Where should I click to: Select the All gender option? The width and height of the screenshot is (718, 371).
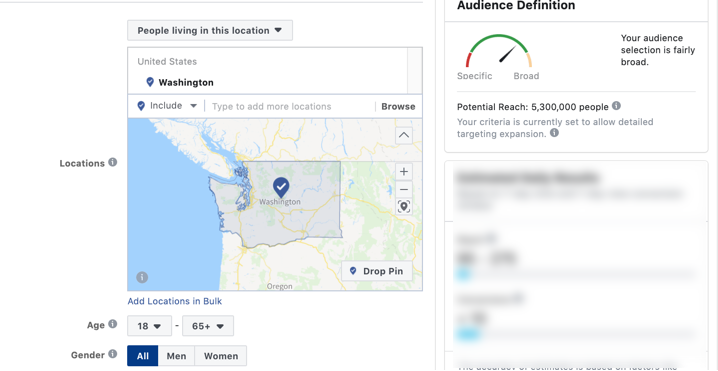[143, 356]
